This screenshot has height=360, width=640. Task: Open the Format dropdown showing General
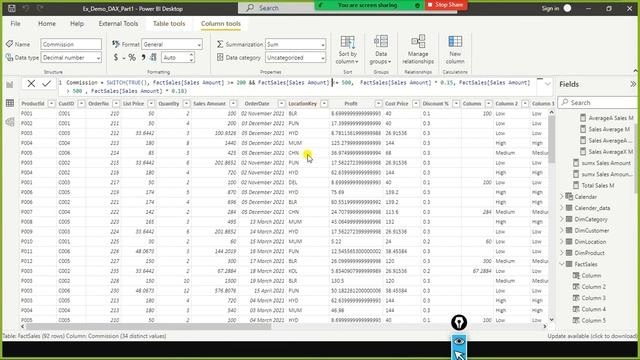[172, 44]
